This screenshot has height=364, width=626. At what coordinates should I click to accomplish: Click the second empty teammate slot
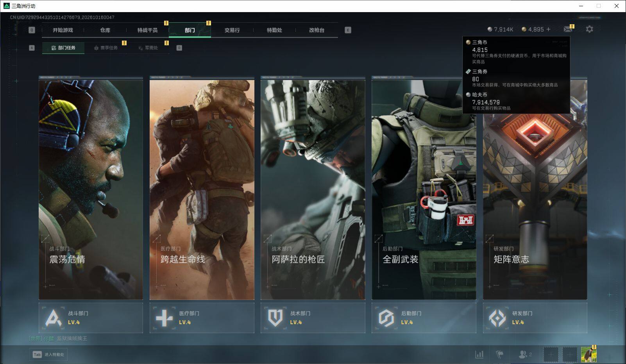(569, 355)
